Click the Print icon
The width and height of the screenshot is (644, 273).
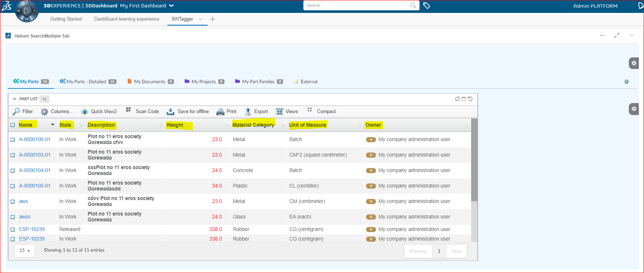(x=220, y=112)
